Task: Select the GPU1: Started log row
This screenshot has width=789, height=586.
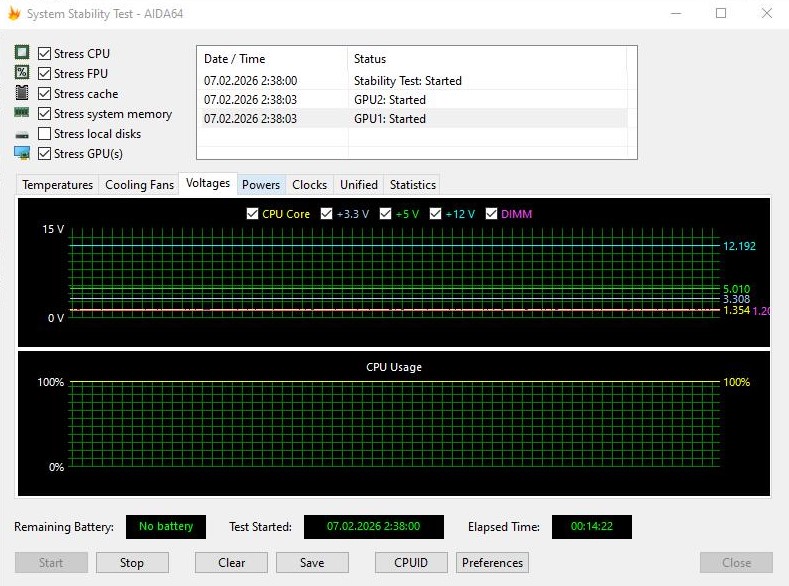Action: coord(413,119)
